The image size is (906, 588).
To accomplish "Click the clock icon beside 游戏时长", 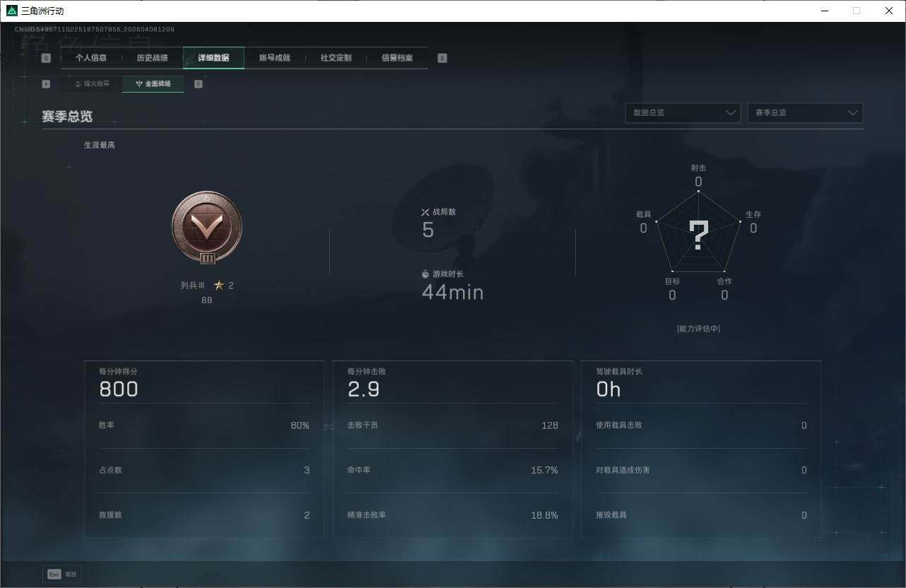I will pyautogui.click(x=425, y=274).
